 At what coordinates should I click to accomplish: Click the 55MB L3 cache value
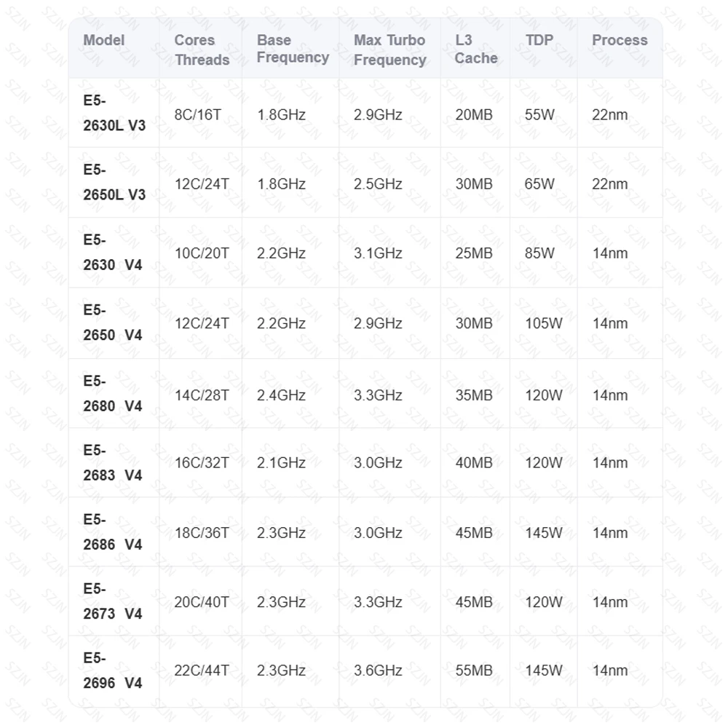coord(474,670)
